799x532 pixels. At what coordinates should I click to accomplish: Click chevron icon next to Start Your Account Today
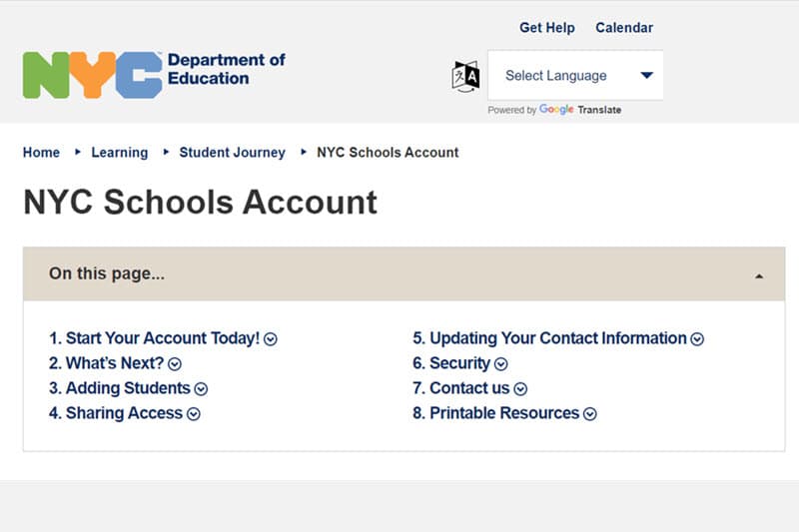pyautogui.click(x=271, y=339)
